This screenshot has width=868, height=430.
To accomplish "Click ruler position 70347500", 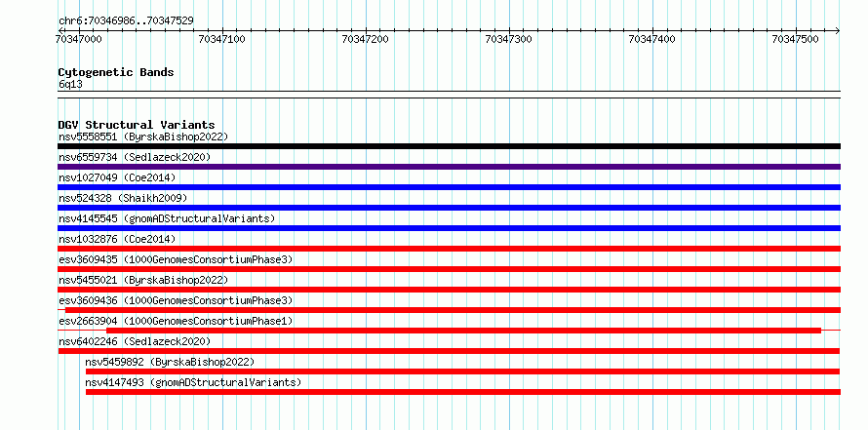I will click(796, 39).
